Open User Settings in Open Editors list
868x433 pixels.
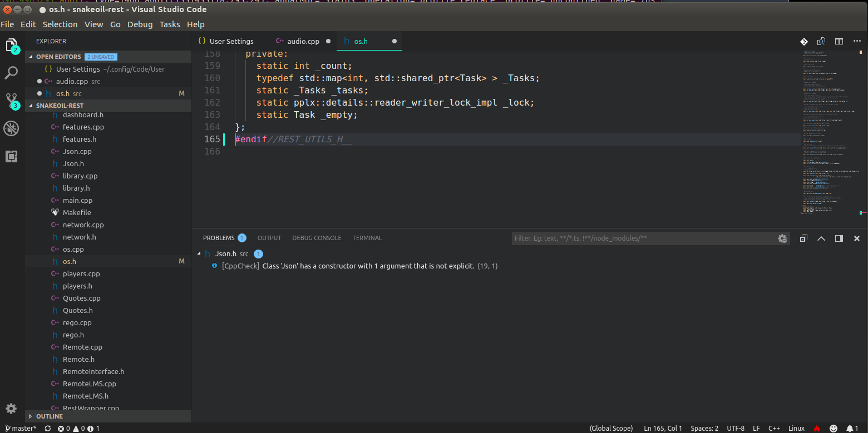point(108,69)
